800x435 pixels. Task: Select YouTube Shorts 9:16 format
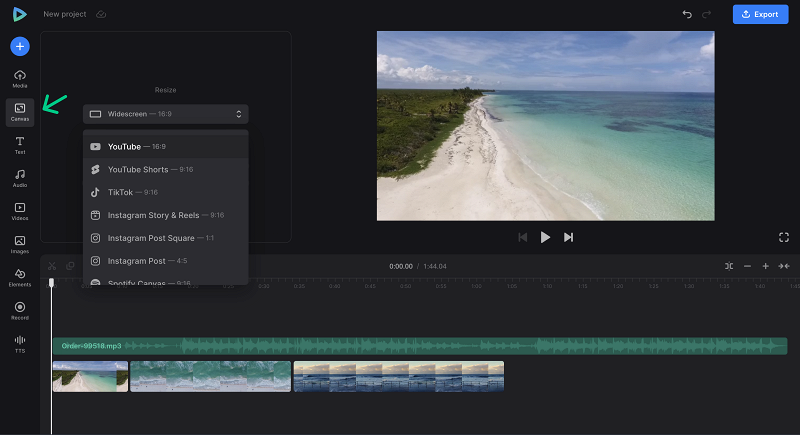pyautogui.click(x=165, y=169)
